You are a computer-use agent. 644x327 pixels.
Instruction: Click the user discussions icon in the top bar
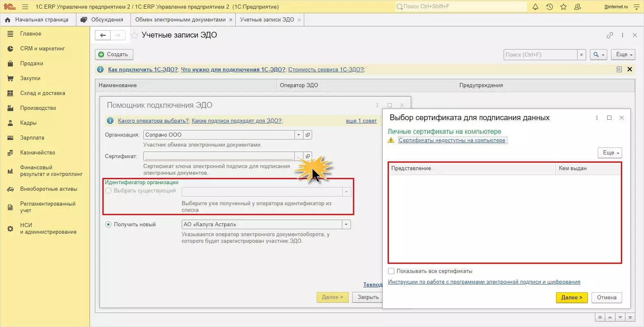[578, 7]
